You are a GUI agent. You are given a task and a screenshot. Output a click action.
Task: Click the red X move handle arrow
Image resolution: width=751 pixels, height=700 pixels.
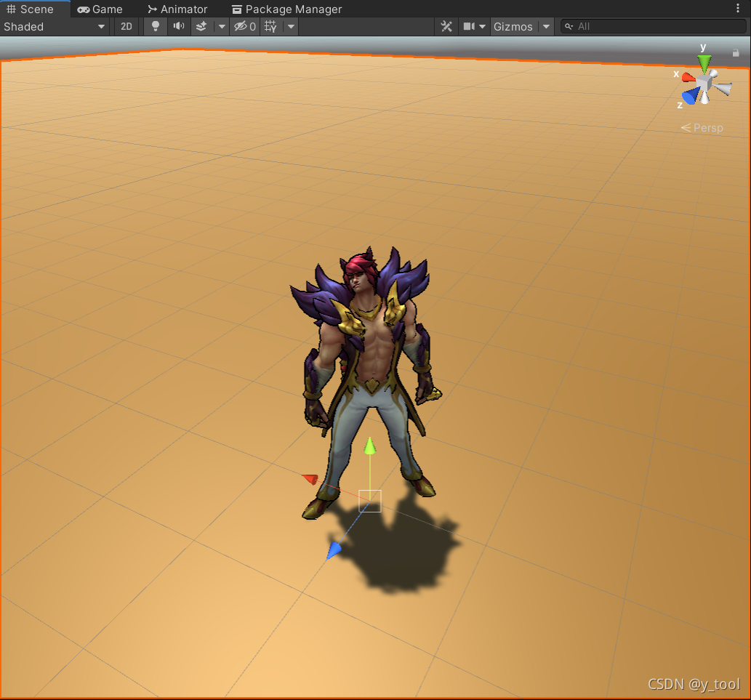(310, 478)
